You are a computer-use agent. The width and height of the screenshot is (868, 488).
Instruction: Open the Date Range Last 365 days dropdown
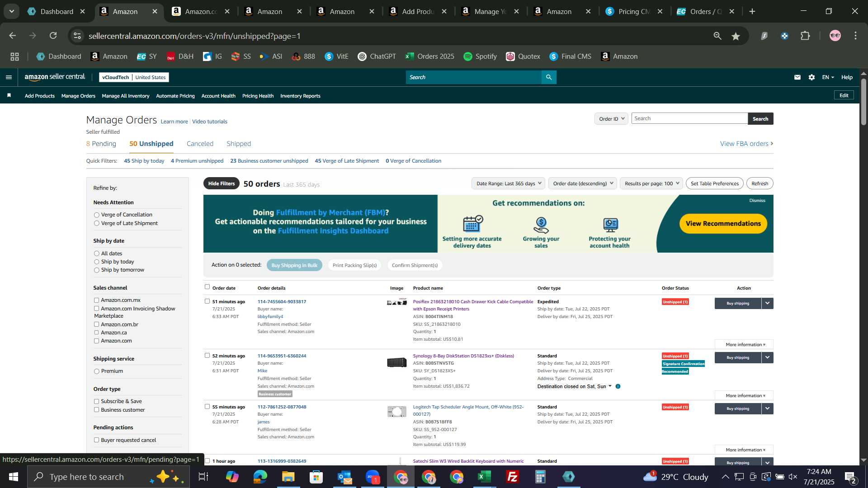pos(508,183)
